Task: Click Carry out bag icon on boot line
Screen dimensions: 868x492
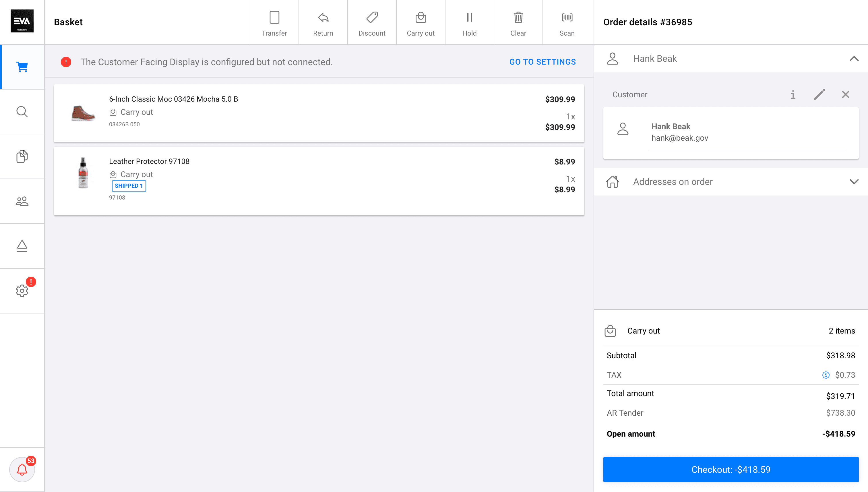Action: [x=113, y=112]
